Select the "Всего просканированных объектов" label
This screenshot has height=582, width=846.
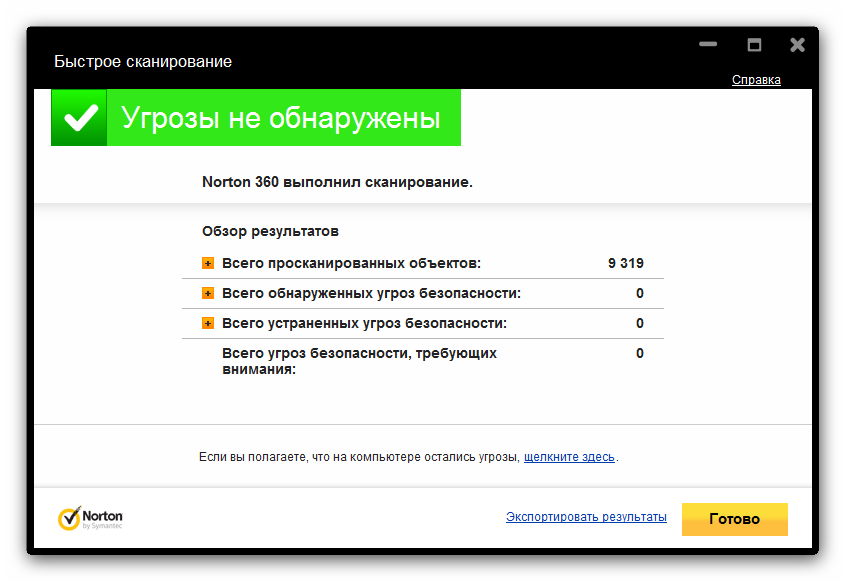351,264
